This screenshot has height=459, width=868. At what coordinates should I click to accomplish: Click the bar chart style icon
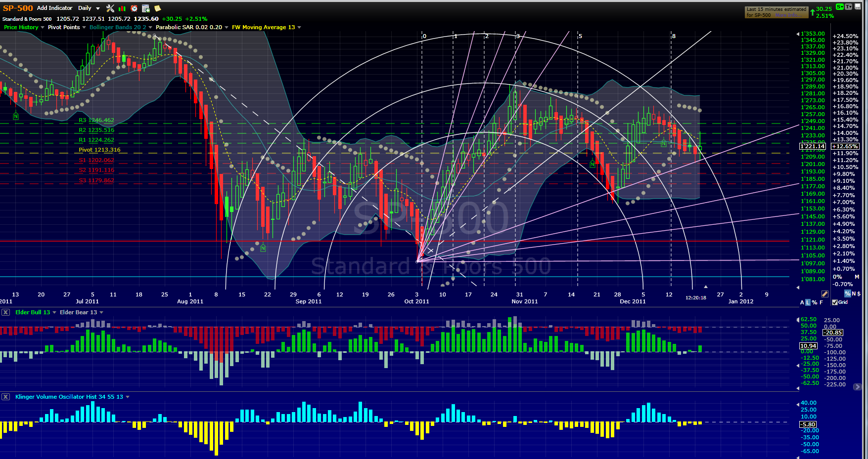pos(122,8)
